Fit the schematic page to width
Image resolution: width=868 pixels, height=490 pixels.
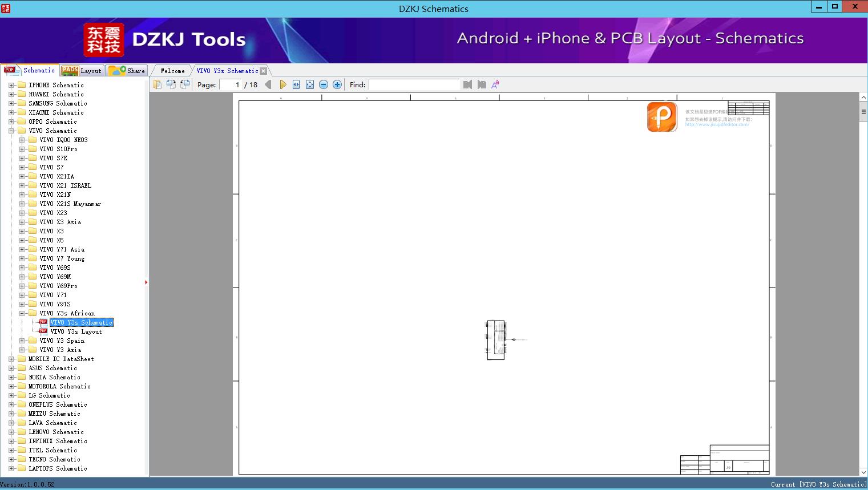(296, 84)
